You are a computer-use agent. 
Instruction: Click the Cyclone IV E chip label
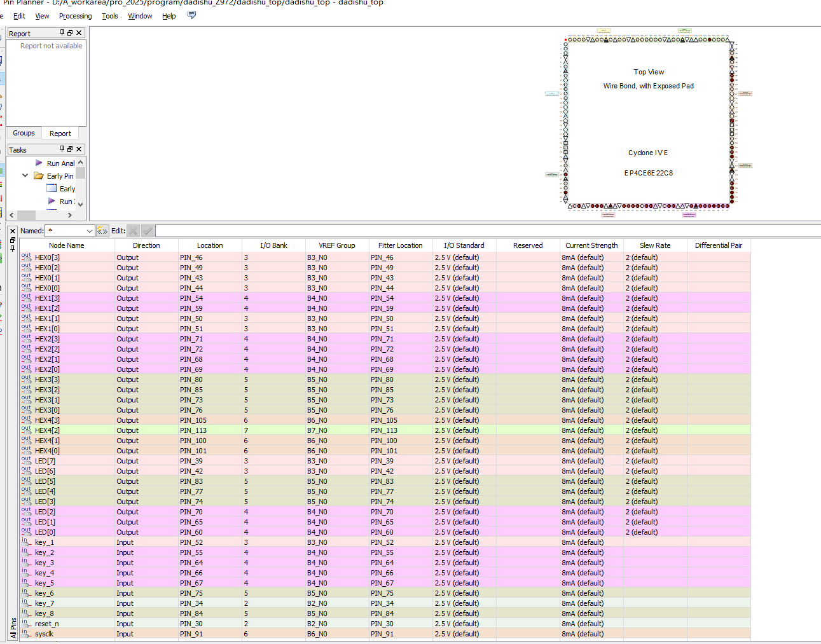(x=648, y=153)
